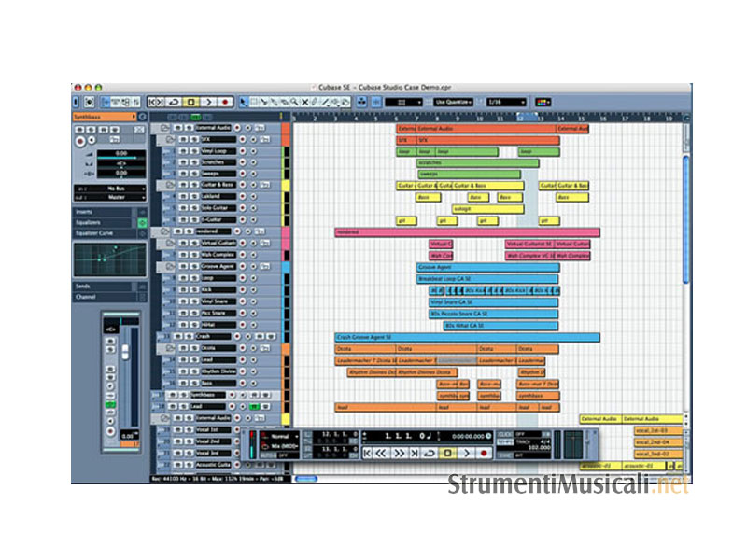Open the Master output routing dropdown
747x560 pixels.
[x=115, y=196]
